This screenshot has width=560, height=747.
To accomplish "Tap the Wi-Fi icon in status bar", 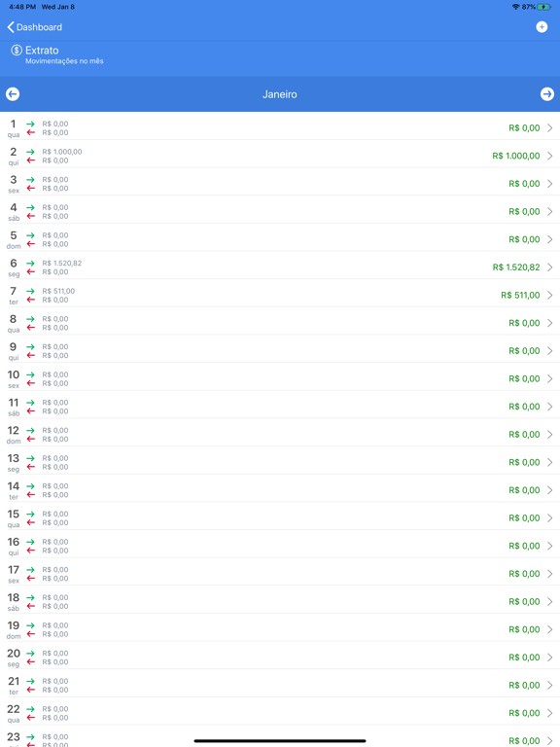I will point(515,7).
